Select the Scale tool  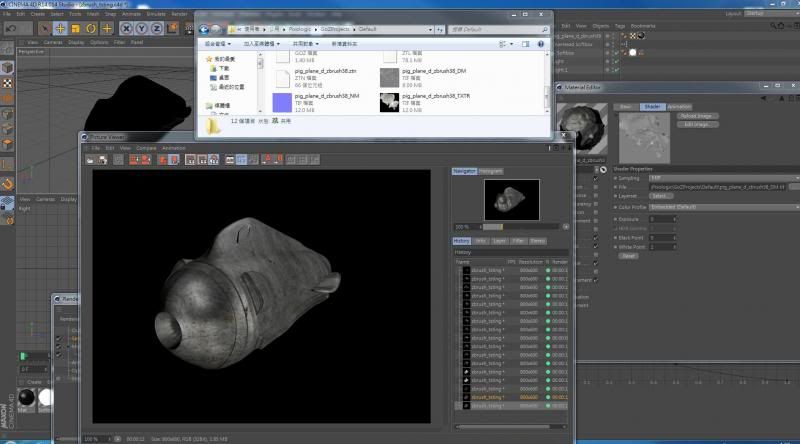76,29
